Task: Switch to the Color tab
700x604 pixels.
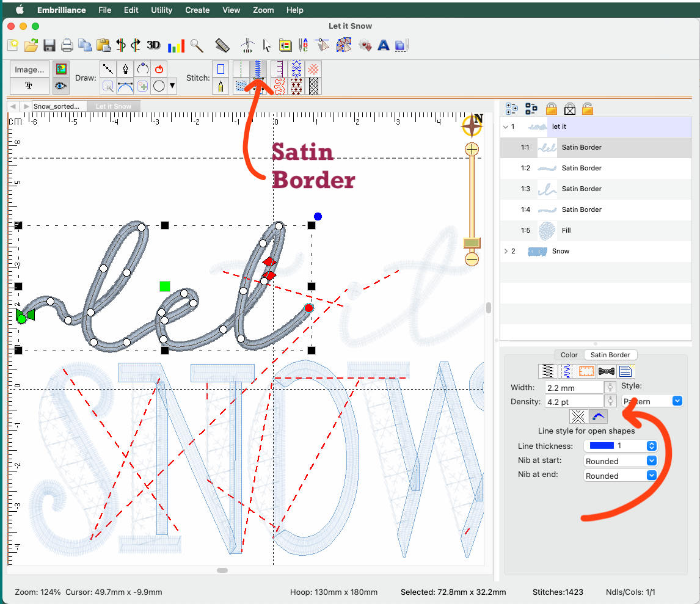Action: point(569,355)
